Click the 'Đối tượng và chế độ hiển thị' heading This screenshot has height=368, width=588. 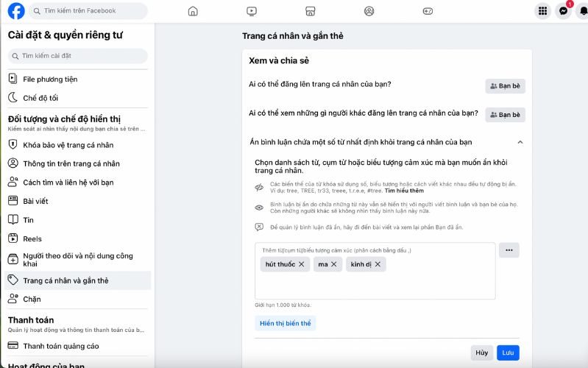pyautogui.click(x=64, y=119)
